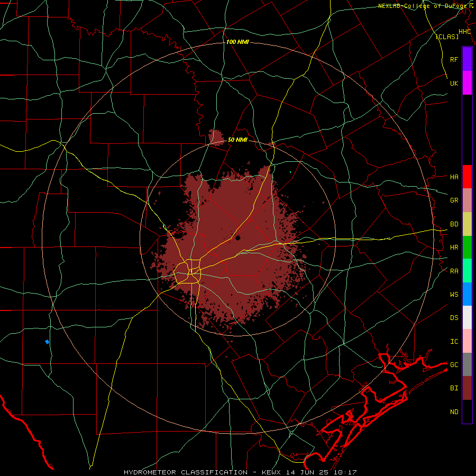Click the BD yellow legend swatch
The width and height of the screenshot is (476, 476).
point(467,224)
